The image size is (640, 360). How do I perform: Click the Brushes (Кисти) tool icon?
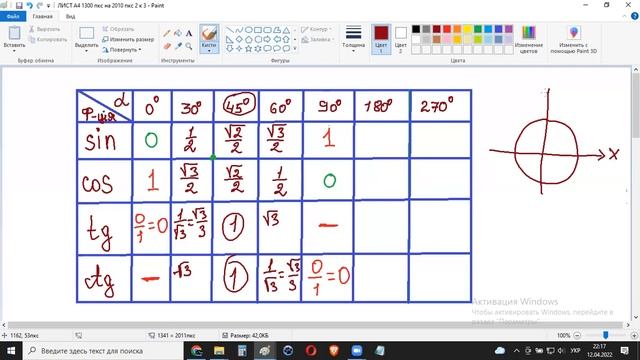[209, 33]
